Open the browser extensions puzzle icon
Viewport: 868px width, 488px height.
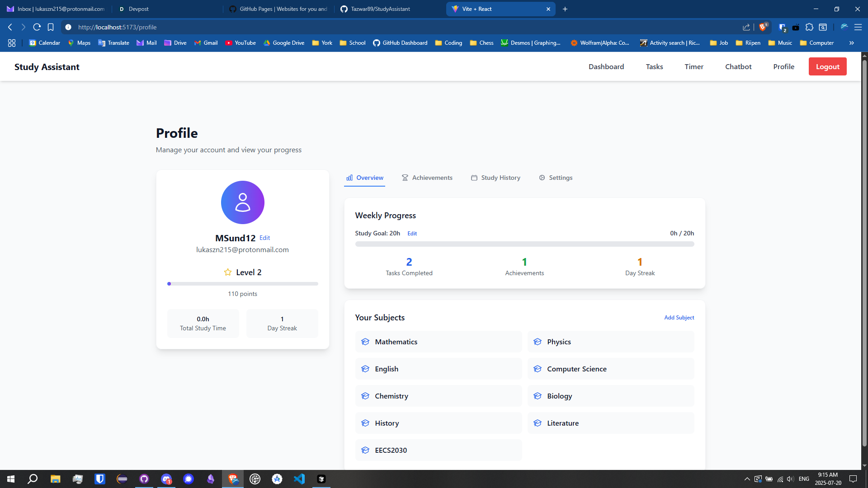tap(809, 27)
